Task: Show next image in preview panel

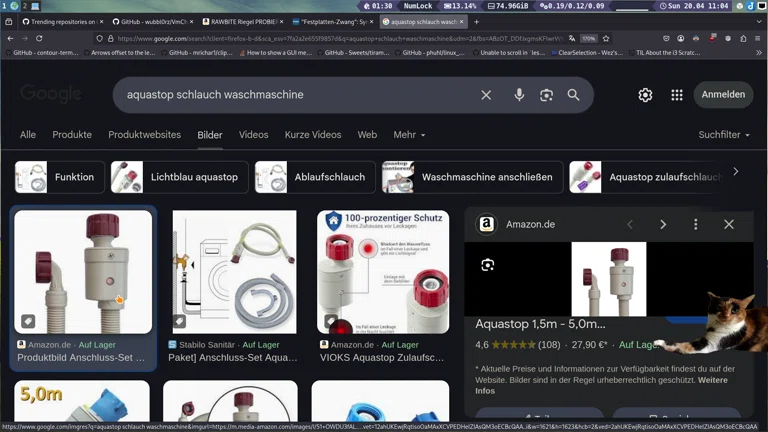Action: point(663,225)
